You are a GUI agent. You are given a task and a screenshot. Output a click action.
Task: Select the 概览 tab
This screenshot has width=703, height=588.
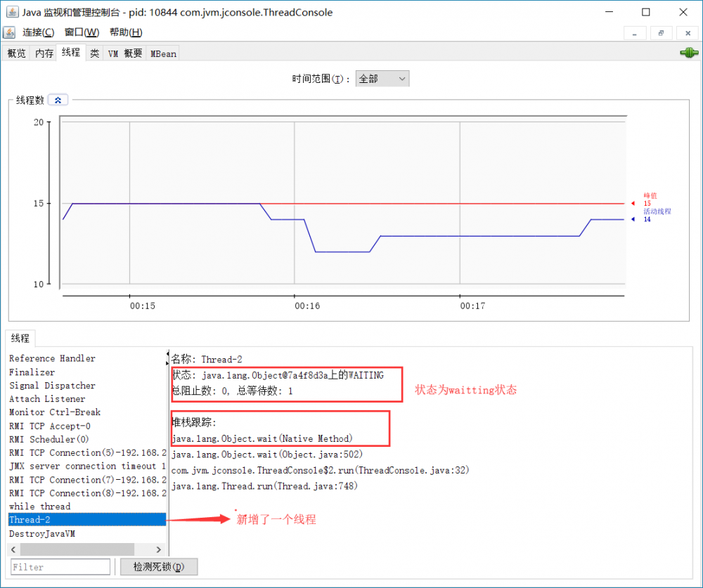pos(15,53)
